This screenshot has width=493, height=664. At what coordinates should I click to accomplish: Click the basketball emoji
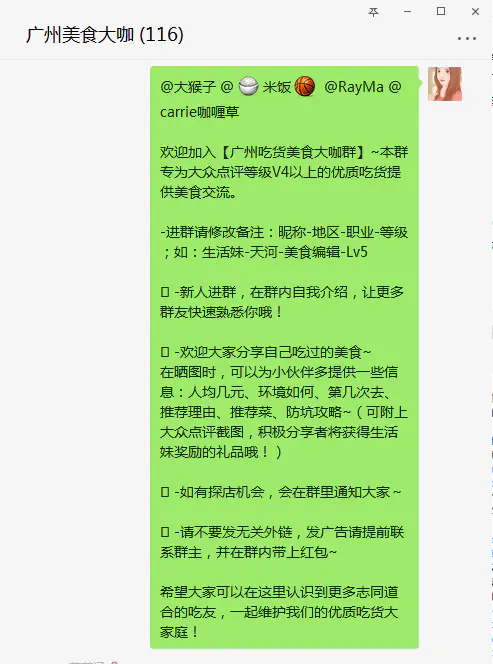(305, 87)
